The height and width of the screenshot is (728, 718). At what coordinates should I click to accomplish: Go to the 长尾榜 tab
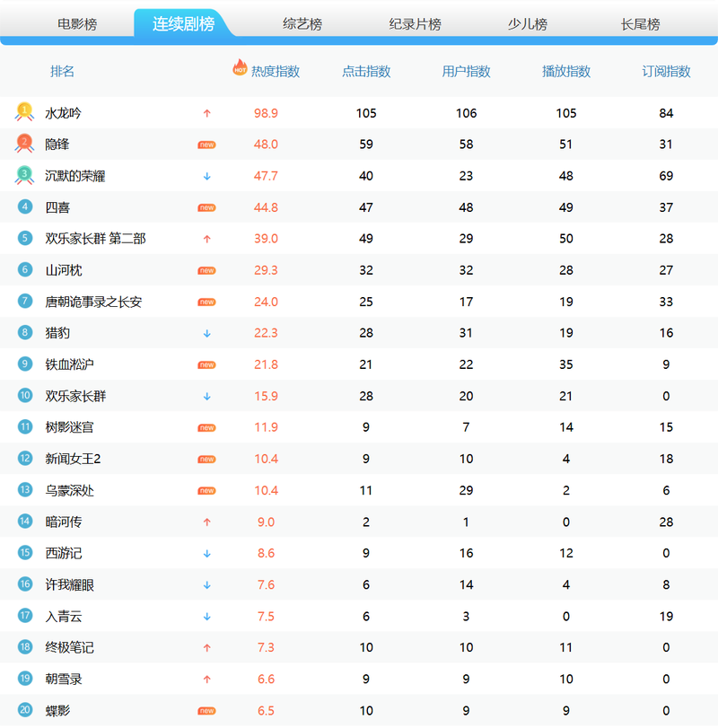tap(640, 24)
